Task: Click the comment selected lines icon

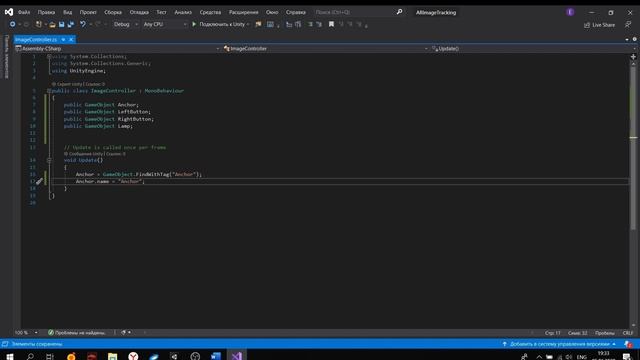Action: coord(310,24)
